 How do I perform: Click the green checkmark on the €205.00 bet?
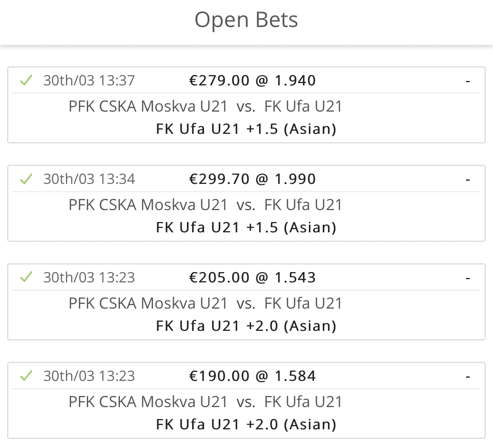(26, 277)
